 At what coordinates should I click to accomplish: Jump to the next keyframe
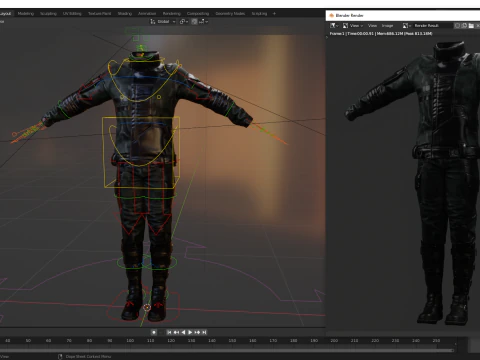pyautogui.click(x=197, y=332)
